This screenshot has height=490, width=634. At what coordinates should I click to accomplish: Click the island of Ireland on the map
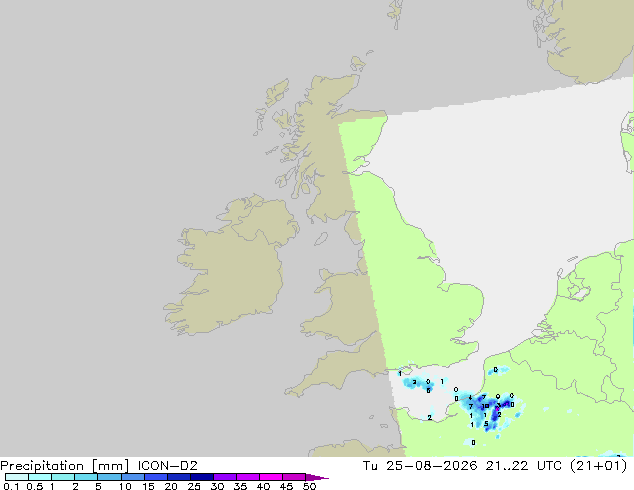point(232,267)
